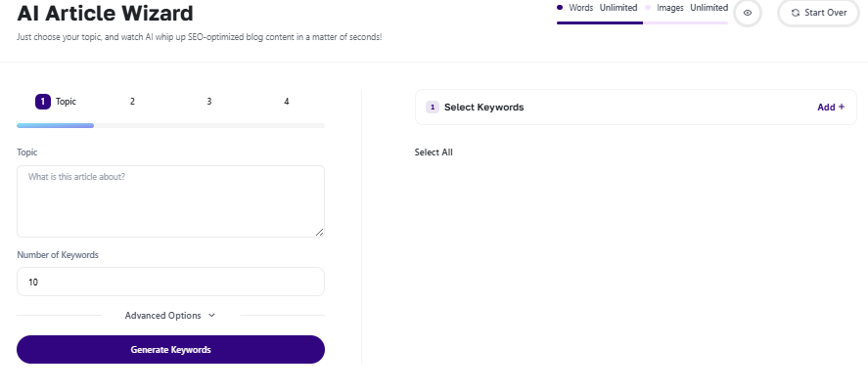This screenshot has height=392, width=868.
Task: Select the step 1 number badge
Action: pyautogui.click(x=43, y=102)
